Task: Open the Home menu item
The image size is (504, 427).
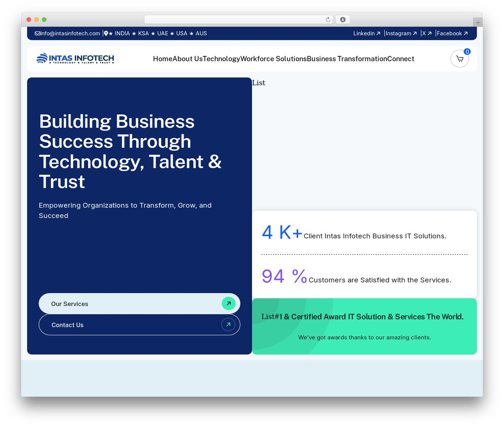Action: coord(163,59)
